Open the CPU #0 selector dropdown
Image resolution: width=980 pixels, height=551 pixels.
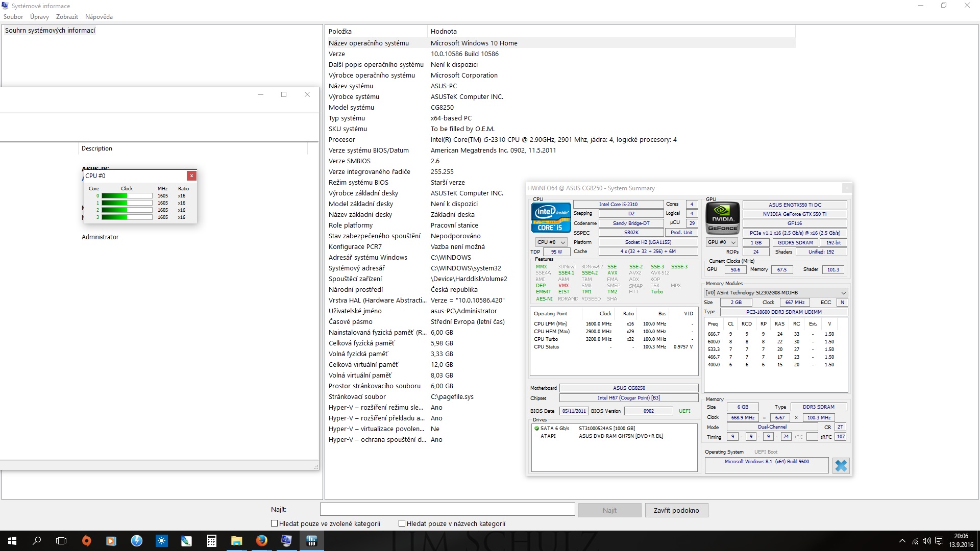coord(551,242)
